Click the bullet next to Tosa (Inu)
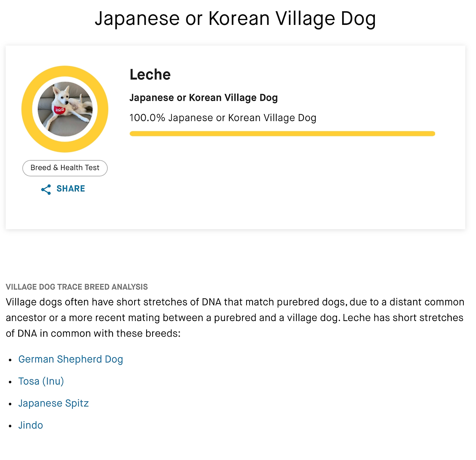476x460 pixels. 10,382
